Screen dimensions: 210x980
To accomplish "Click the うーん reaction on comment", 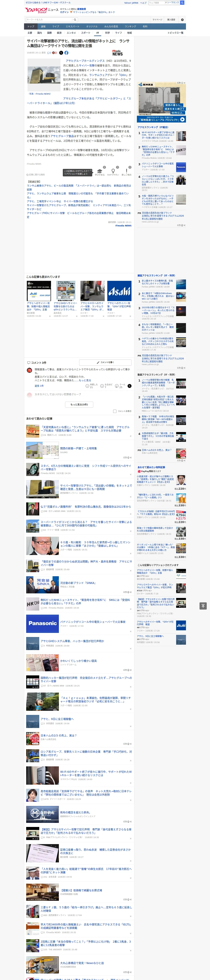I will click(117, 386).
